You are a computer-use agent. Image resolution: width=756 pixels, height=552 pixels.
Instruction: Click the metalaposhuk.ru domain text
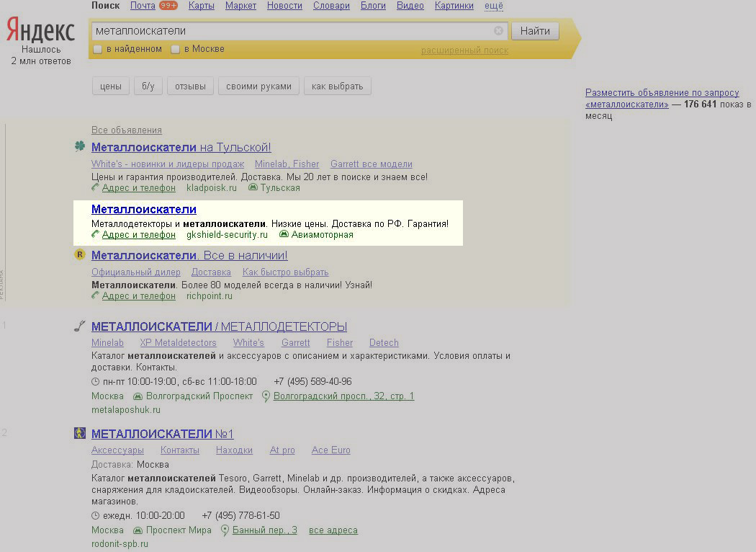tap(126, 409)
